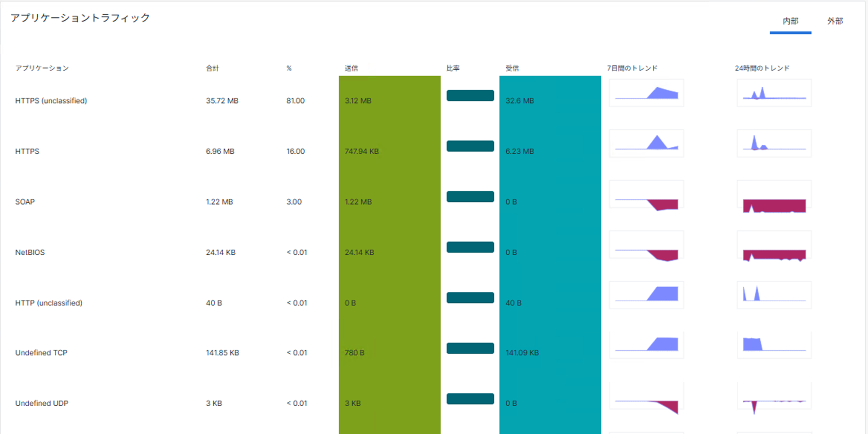Click the 747.94 KB sent value

point(362,151)
